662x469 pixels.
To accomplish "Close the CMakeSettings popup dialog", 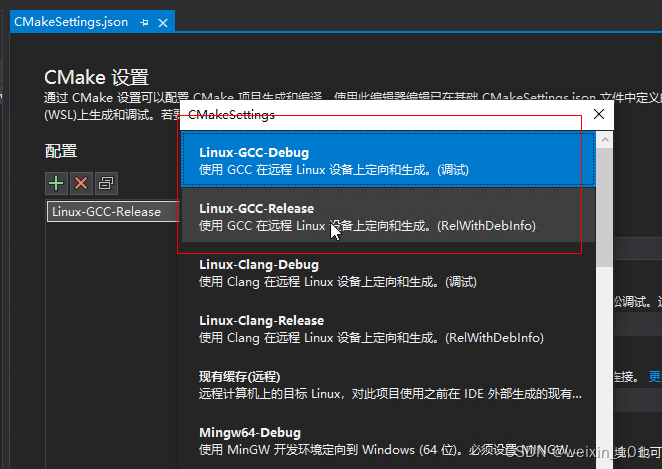I will click(x=599, y=114).
